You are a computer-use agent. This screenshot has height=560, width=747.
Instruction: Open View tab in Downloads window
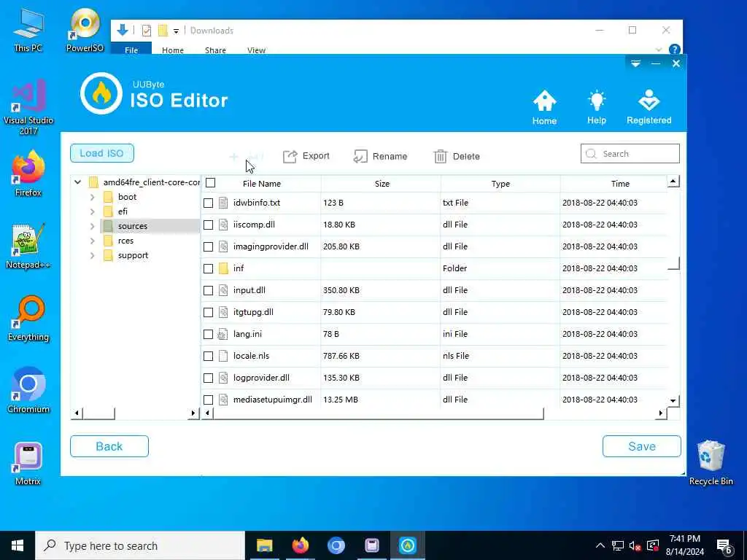click(256, 50)
